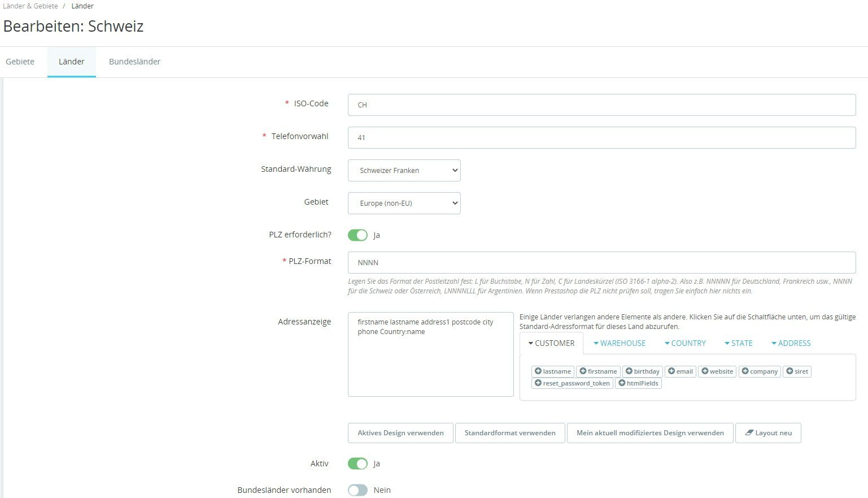Screen dimensions: 868x498
Task: Switch to the Gebiete tab
Action: pos(20,62)
